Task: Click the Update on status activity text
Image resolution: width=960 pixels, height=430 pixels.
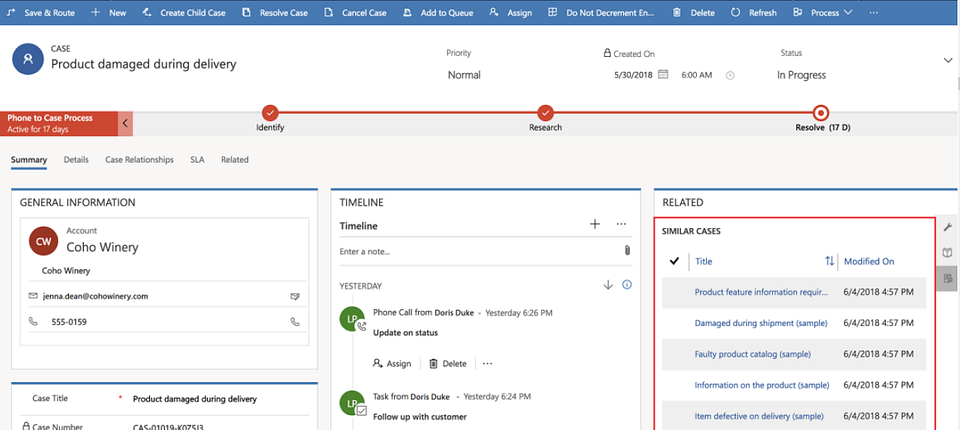Action: tap(405, 333)
